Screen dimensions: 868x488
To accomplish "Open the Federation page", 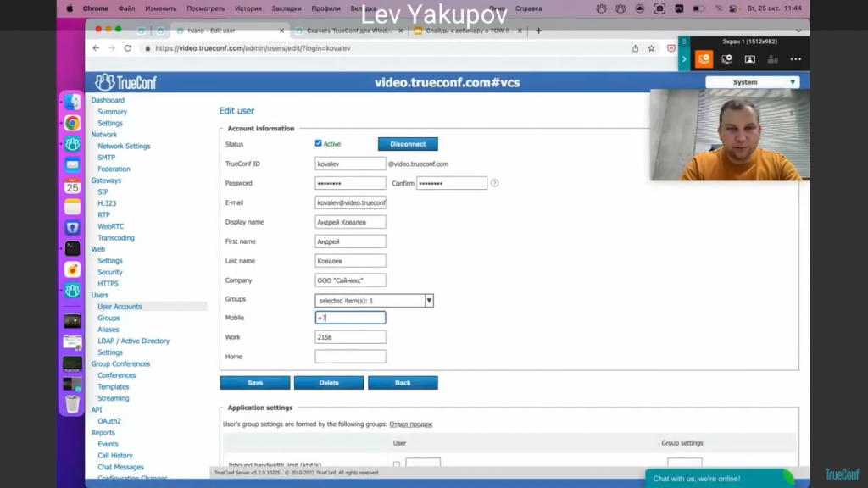I will tap(114, 169).
